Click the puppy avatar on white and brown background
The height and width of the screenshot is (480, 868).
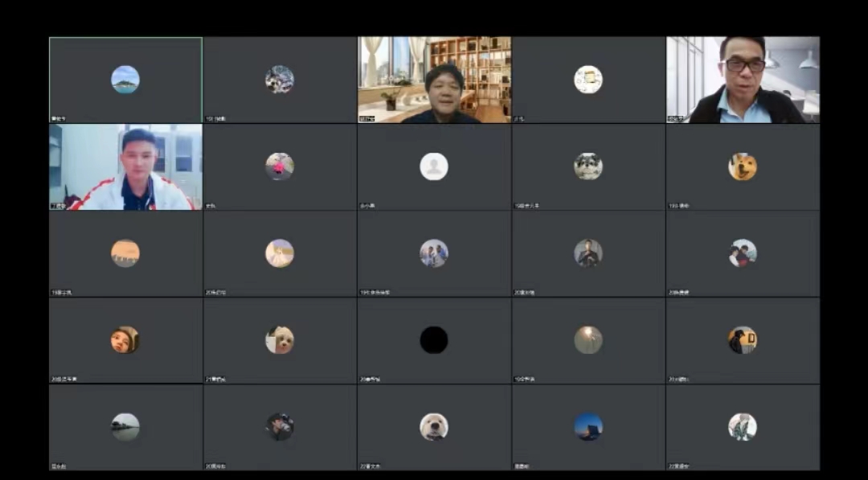click(280, 340)
